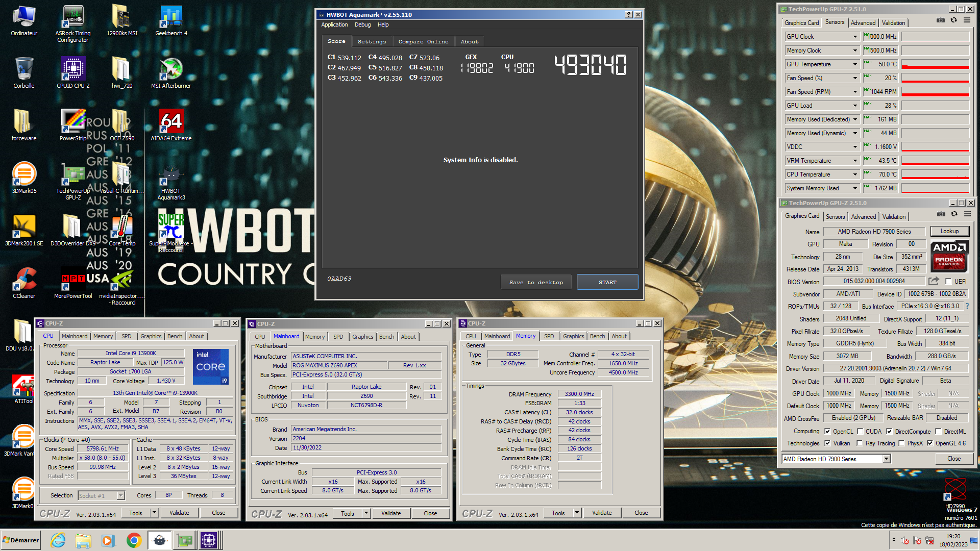
Task: Open the Application menu in Aquamark
Action: 334,24
